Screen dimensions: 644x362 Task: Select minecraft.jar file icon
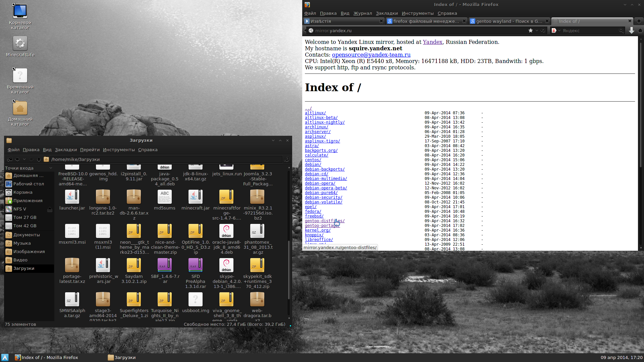pos(195,197)
